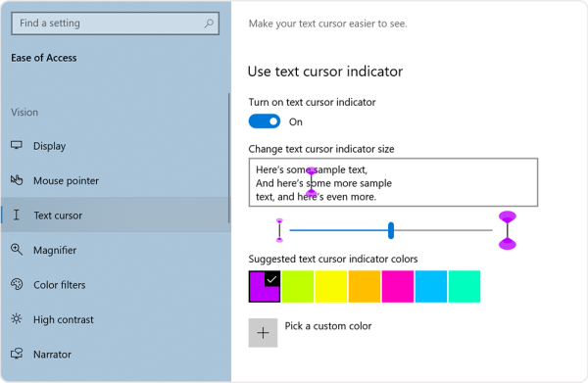This screenshot has height=383, width=588.
Task: Click the plus icon for custom color
Action: [263, 333]
